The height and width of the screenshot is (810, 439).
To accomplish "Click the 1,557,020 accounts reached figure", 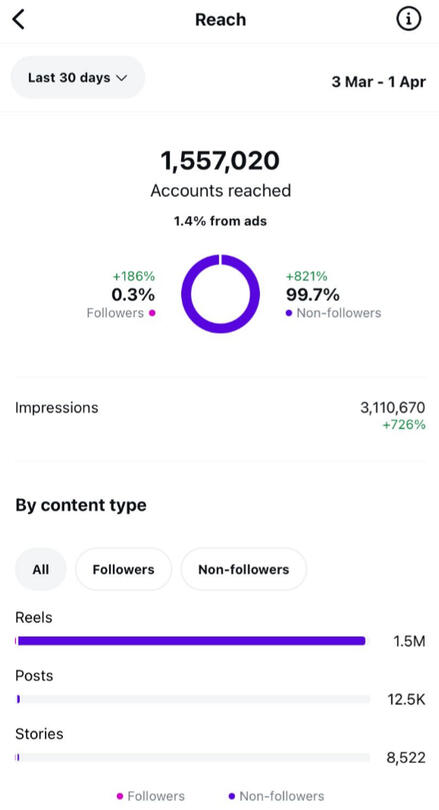I will pyautogui.click(x=220, y=161).
